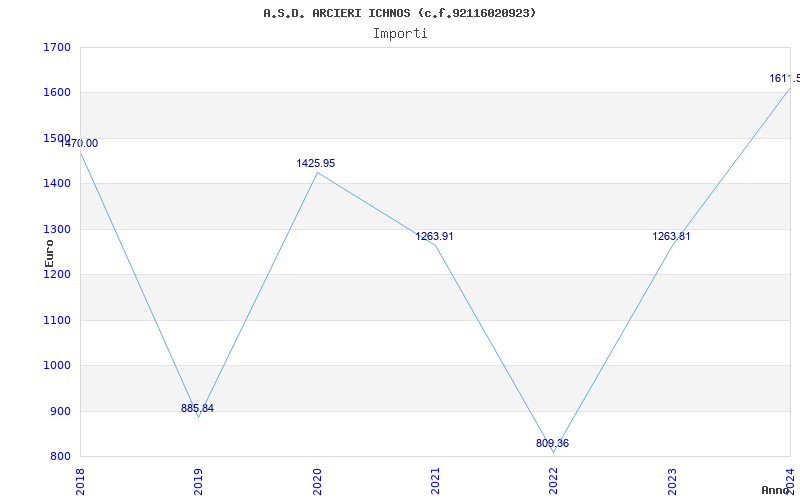Click the 1400 y-axis value
800x500 pixels.
(x=57, y=184)
